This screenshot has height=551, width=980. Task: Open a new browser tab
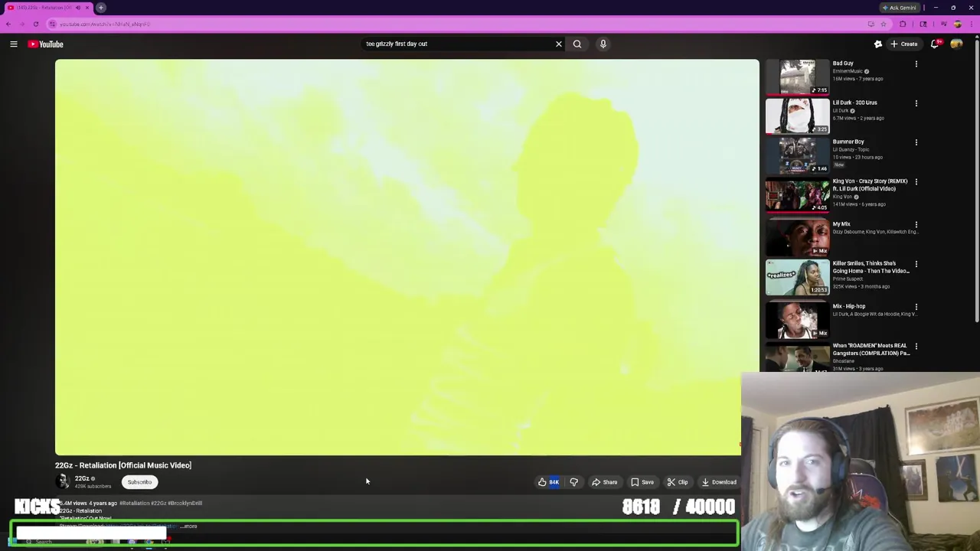100,8
